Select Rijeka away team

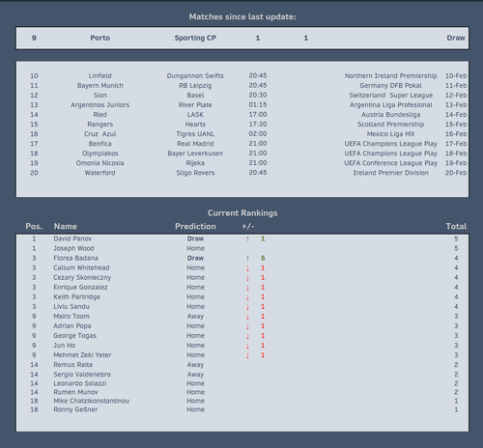tap(195, 163)
